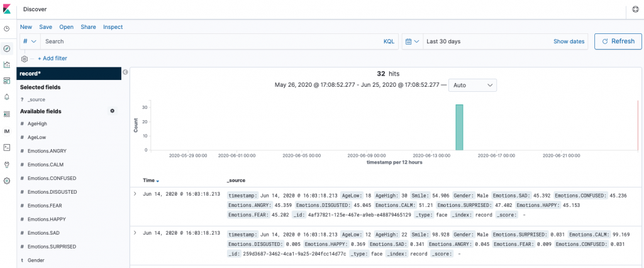
Task: Open the Dev Tools console icon
Action: click(6, 147)
